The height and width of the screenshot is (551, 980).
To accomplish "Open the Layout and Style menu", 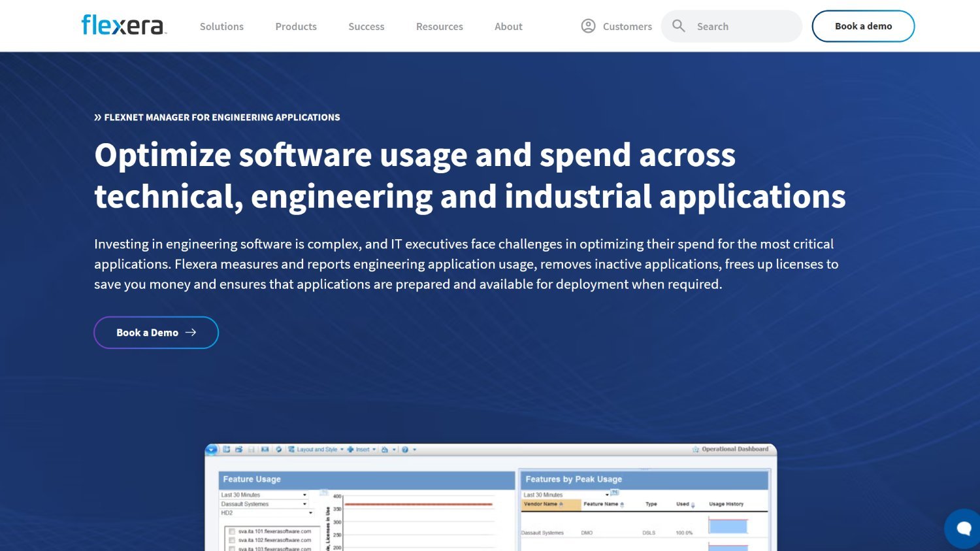I will click(x=317, y=450).
